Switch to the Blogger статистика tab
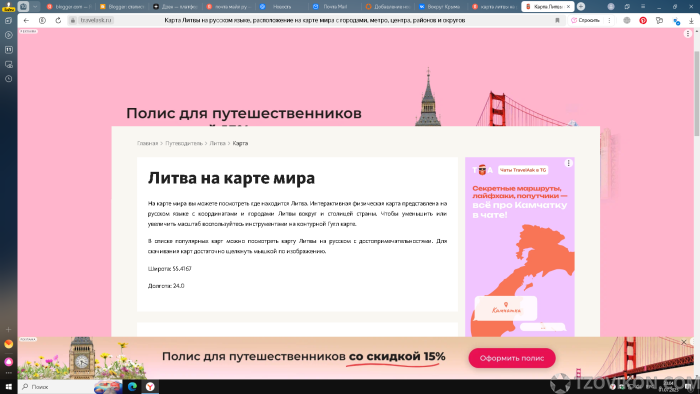Viewport: 700px width, 394px height. [121, 6]
